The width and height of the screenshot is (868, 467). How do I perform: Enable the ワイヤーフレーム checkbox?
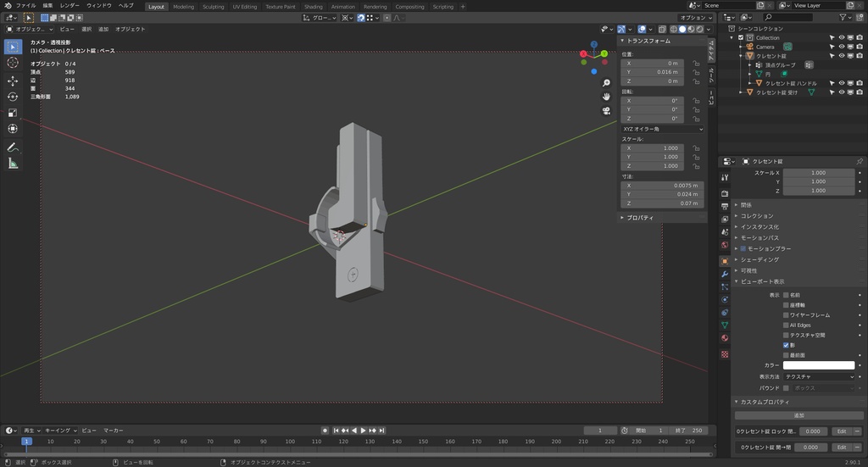pos(786,314)
